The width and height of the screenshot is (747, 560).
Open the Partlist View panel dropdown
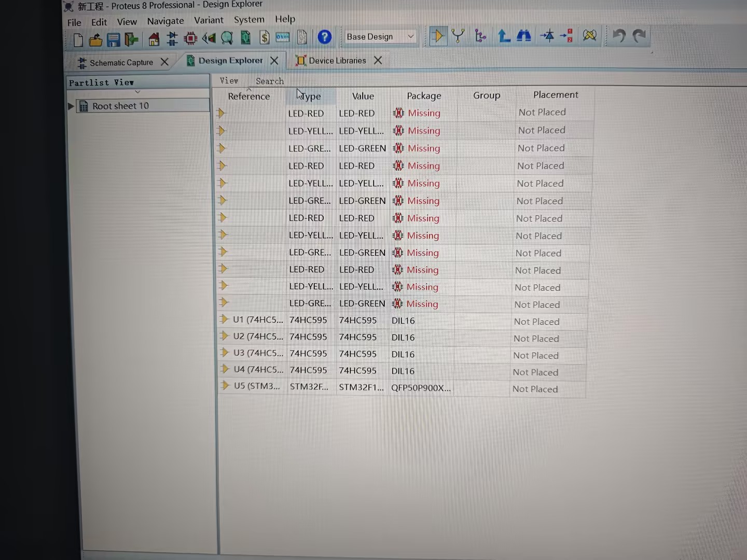137,92
